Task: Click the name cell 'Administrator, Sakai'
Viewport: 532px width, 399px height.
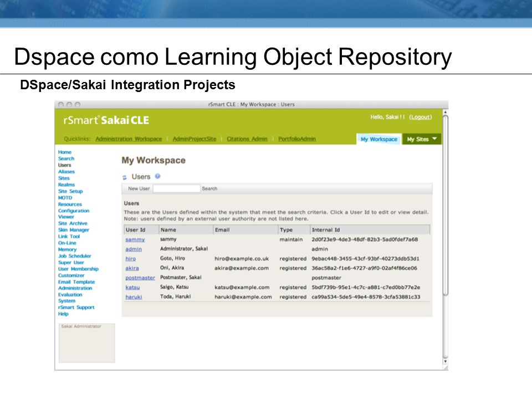Action: coord(184,249)
